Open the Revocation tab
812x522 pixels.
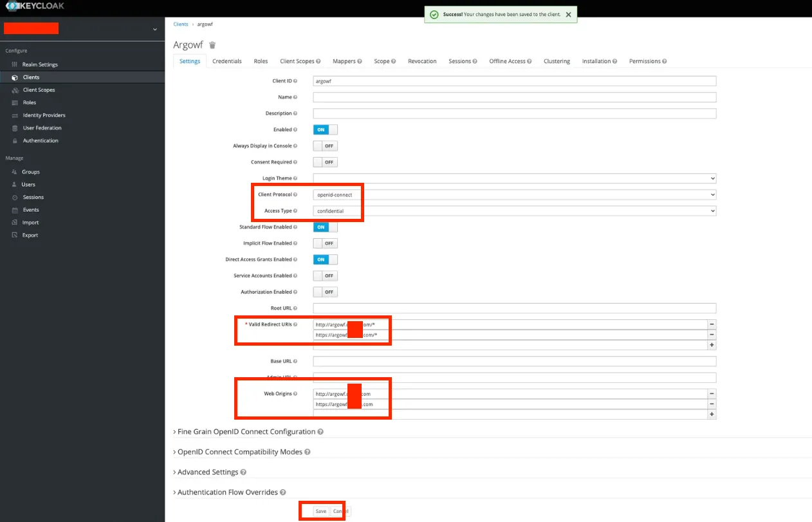(x=422, y=61)
